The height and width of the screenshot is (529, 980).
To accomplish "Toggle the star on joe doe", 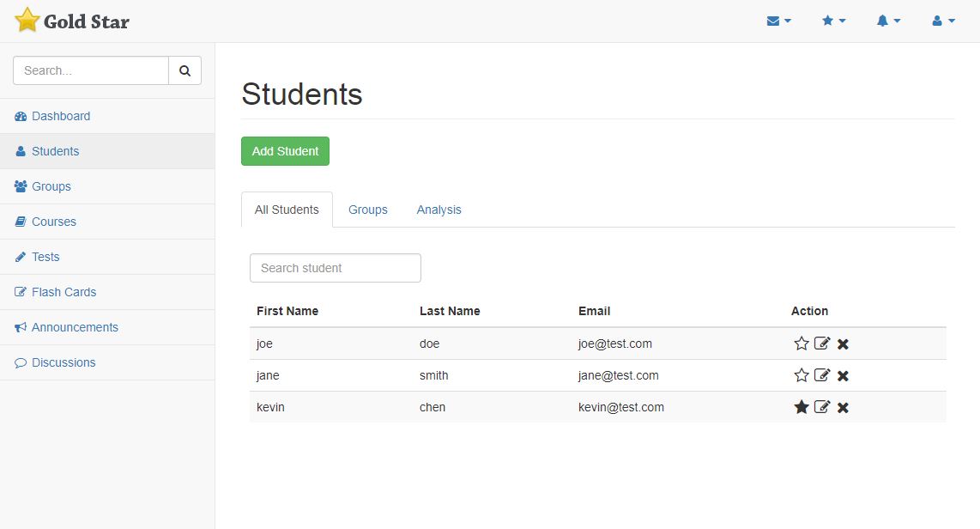I will click(802, 344).
